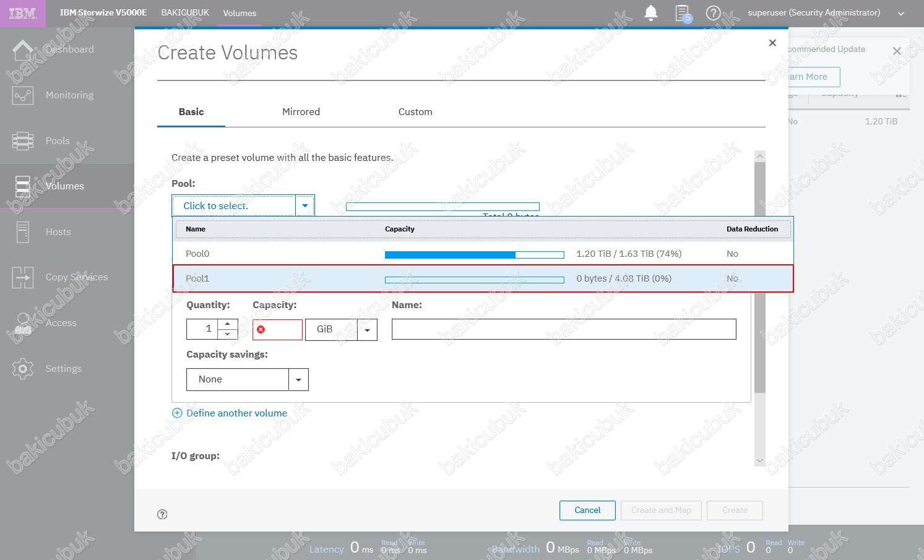Dismiss the Recommended Update notice

pyautogui.click(x=897, y=51)
